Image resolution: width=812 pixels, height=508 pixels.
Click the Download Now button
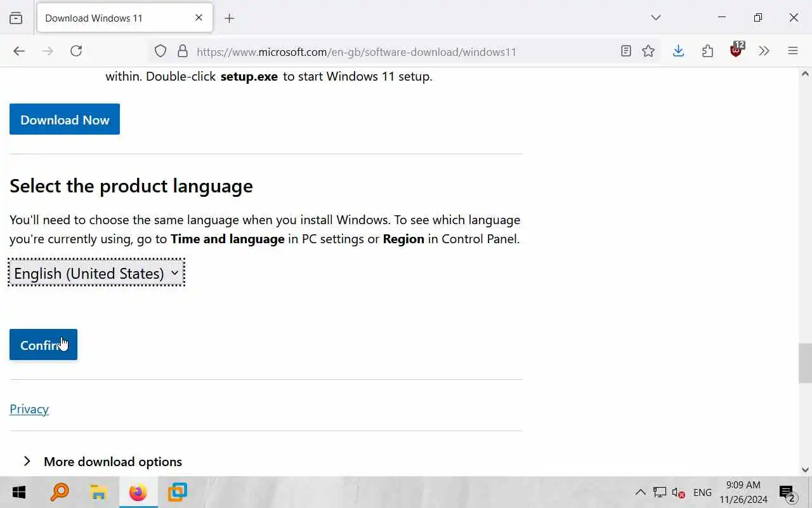(x=65, y=119)
